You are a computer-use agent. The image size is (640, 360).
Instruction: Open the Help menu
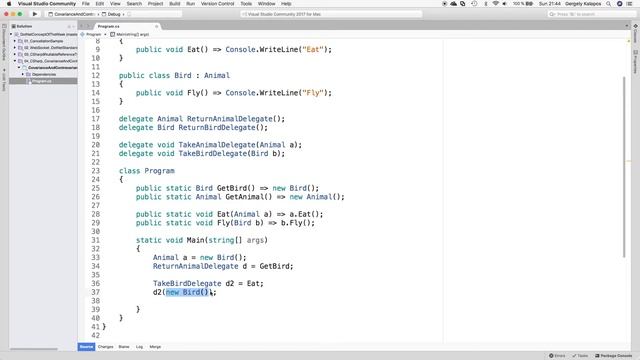pos(286,4)
